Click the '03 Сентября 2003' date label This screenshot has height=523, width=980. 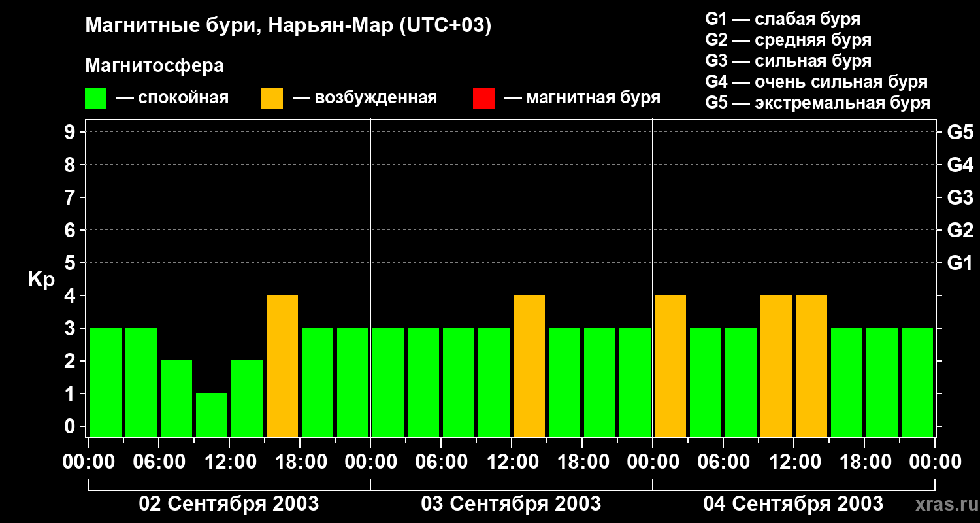(511, 504)
